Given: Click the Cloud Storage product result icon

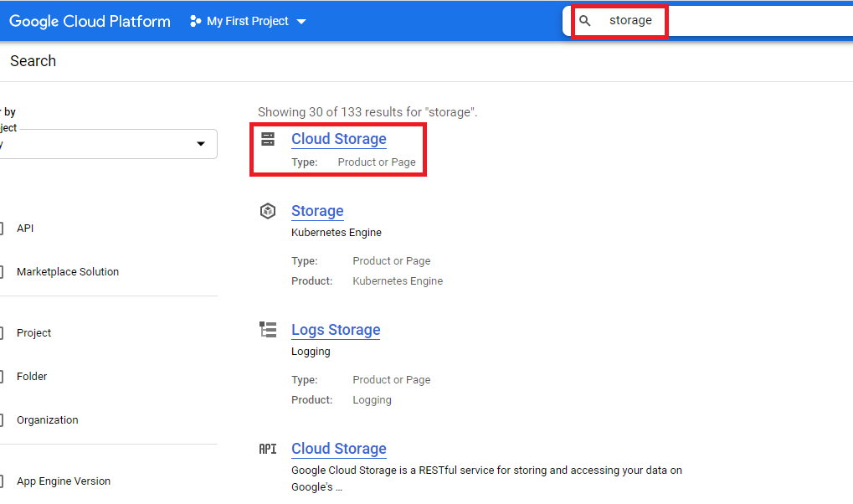Looking at the screenshot, I should pos(268,139).
